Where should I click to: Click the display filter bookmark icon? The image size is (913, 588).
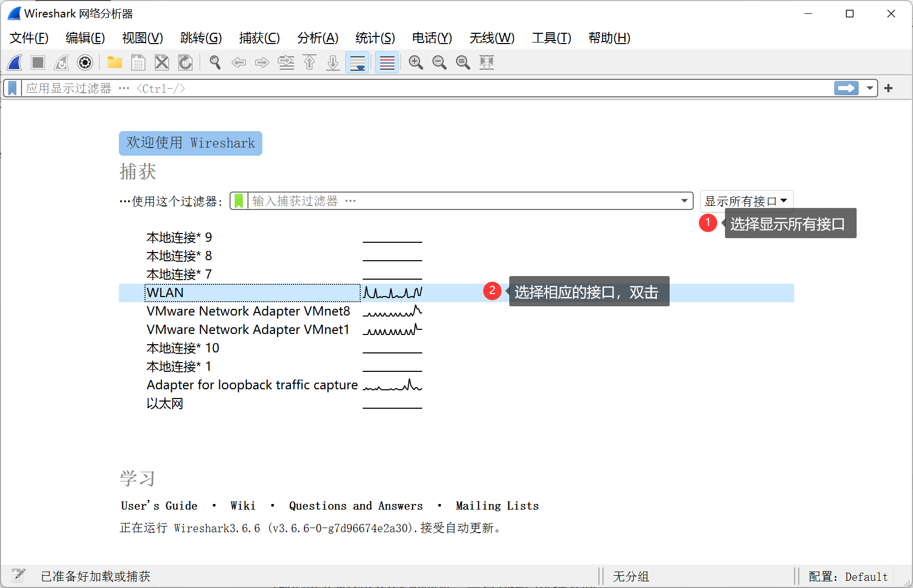[x=12, y=88]
